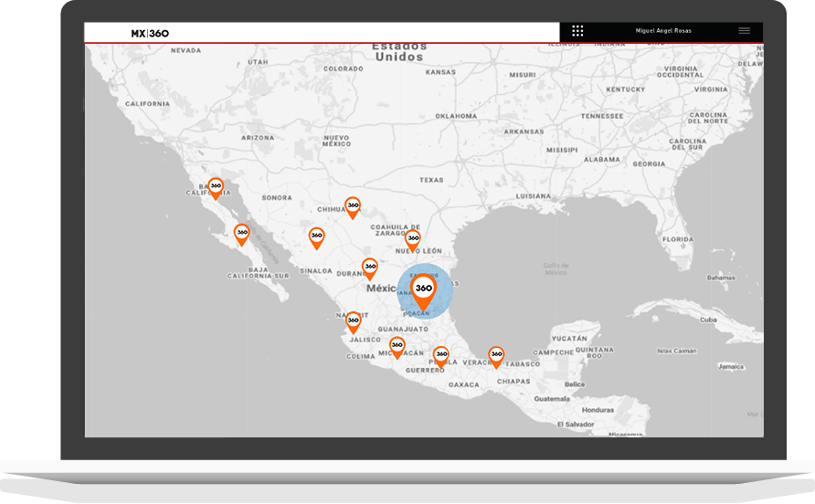Image resolution: width=815 pixels, height=504 pixels.
Task: Click the Guatemala label on the map
Action: tap(552, 399)
